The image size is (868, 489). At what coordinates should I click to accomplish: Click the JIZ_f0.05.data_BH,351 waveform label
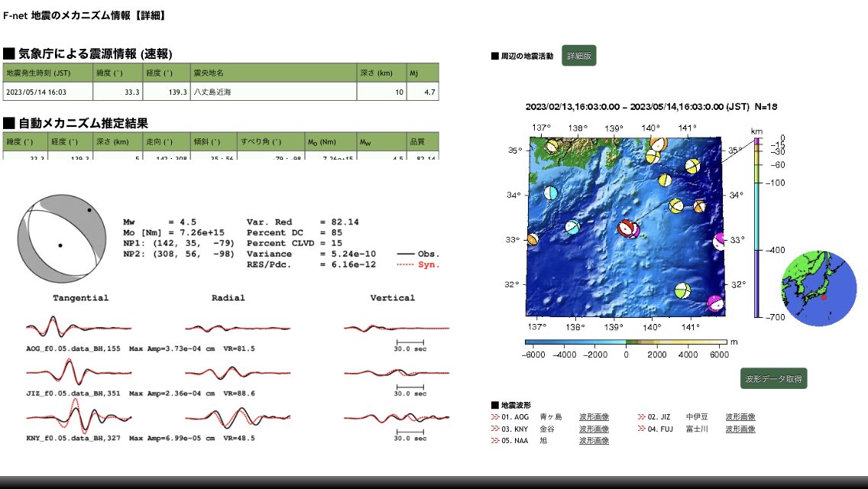73,393
